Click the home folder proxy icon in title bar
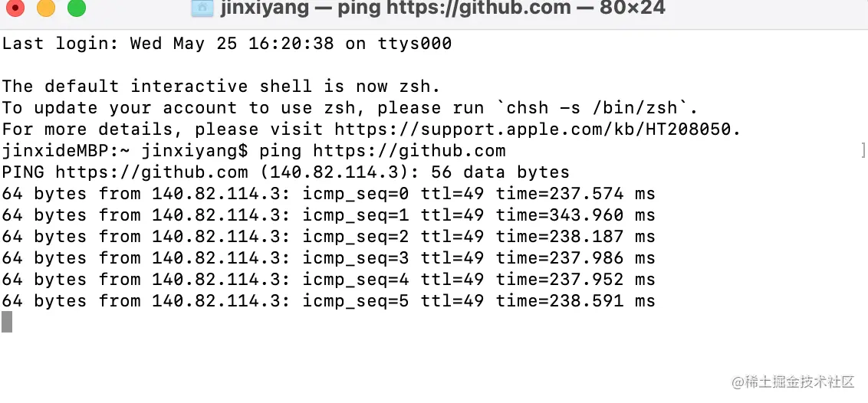This screenshot has width=868, height=403. [202, 8]
